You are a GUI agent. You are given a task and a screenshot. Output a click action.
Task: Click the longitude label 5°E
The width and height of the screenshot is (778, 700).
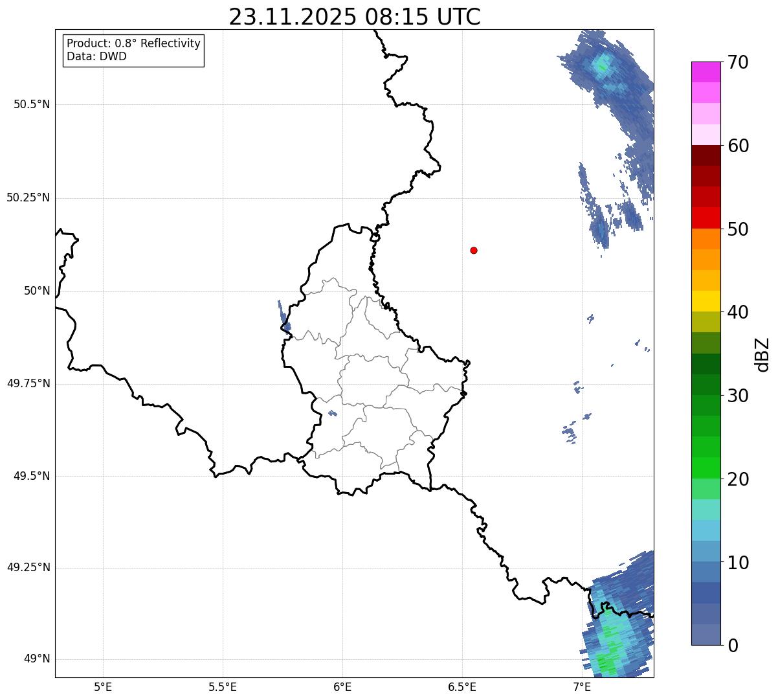coord(103,687)
